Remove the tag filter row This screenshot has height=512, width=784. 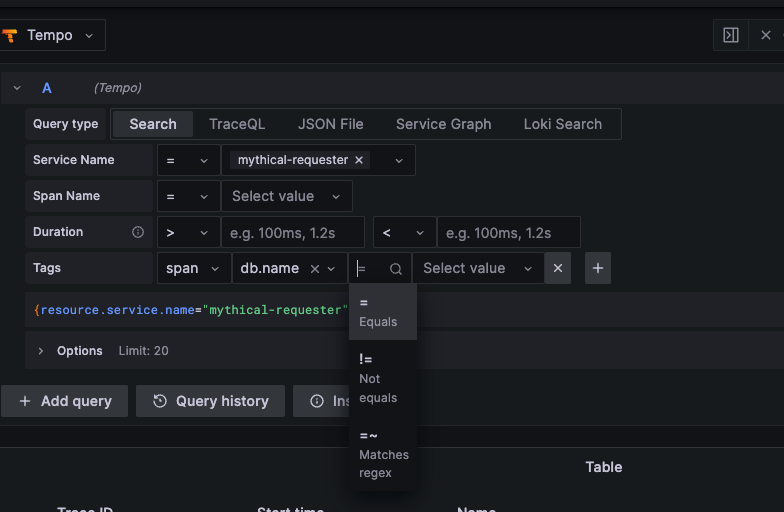pos(558,268)
